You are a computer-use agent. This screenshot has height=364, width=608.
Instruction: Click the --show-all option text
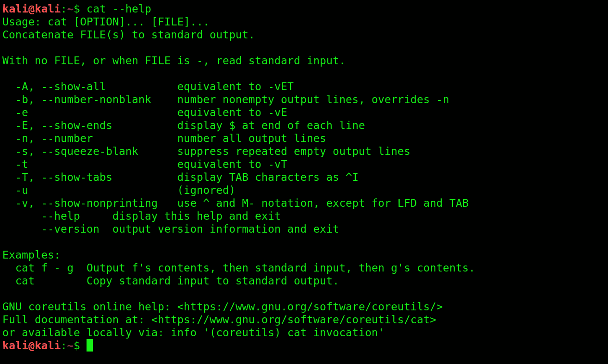tap(74, 87)
